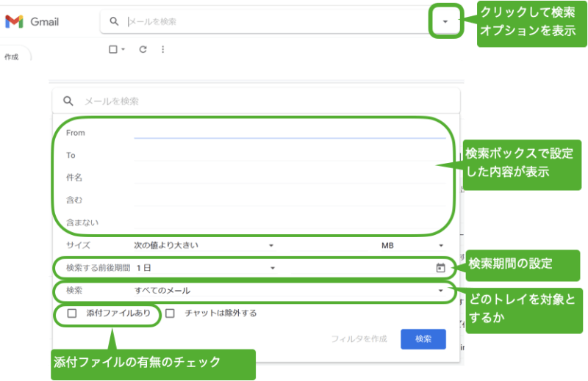588x381 pixels.
Task: Click the refresh icon in mail toolbar
Action: click(143, 50)
